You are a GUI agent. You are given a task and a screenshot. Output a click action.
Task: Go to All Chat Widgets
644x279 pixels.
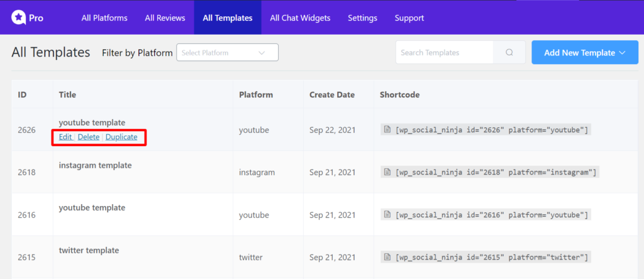click(300, 18)
